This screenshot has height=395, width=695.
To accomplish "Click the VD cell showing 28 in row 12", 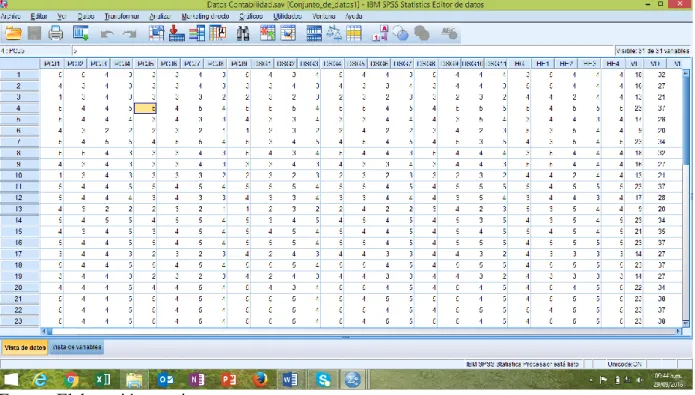I will 656,198.
